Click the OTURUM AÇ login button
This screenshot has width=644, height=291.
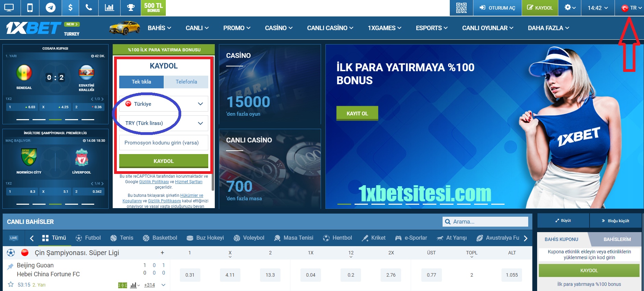(497, 8)
